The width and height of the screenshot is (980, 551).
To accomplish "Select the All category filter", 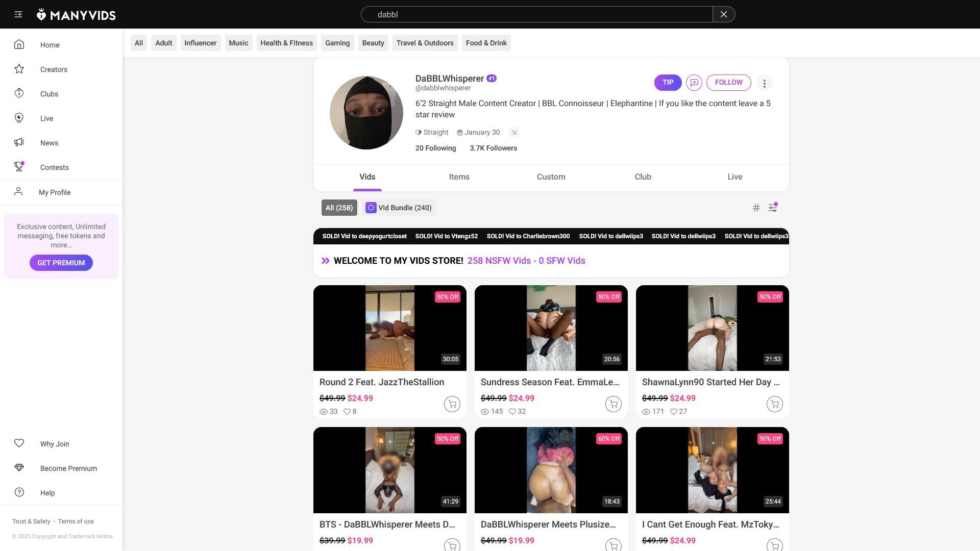I will point(139,43).
